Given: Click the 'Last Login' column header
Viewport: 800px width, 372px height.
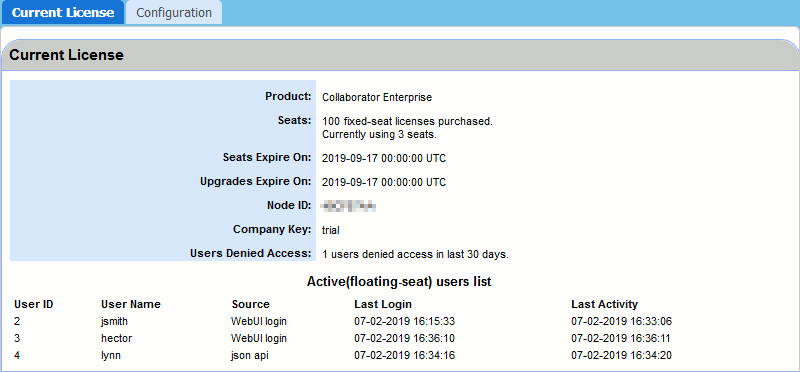Looking at the screenshot, I should pos(383,305).
